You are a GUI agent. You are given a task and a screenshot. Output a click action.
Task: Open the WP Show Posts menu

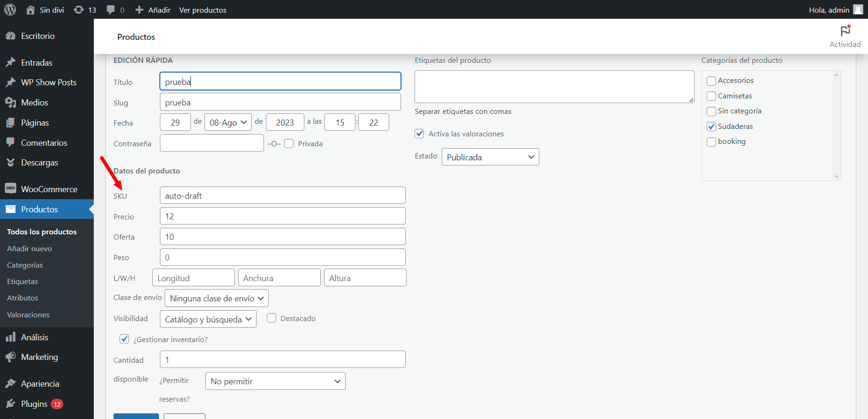click(x=47, y=82)
